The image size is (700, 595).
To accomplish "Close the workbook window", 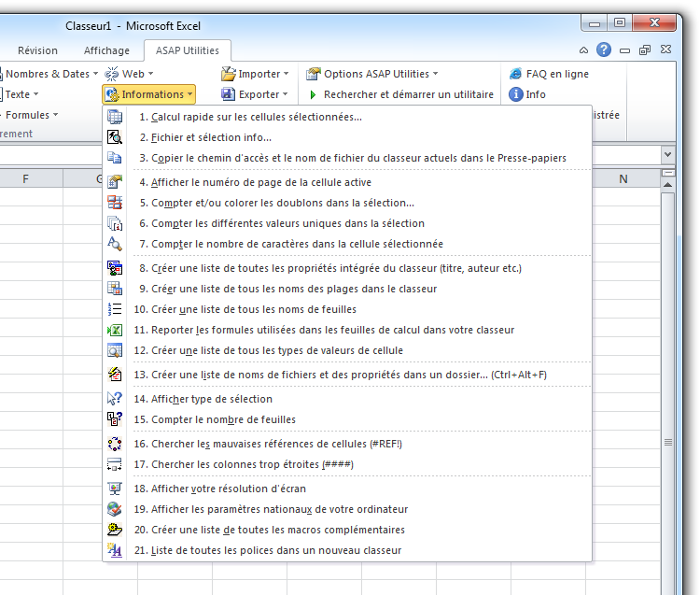I will (665, 50).
